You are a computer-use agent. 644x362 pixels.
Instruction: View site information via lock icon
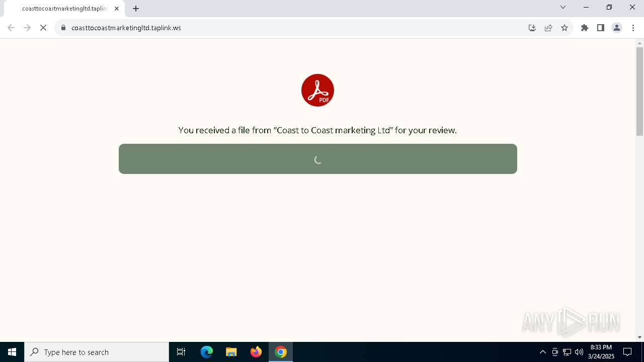(63, 28)
